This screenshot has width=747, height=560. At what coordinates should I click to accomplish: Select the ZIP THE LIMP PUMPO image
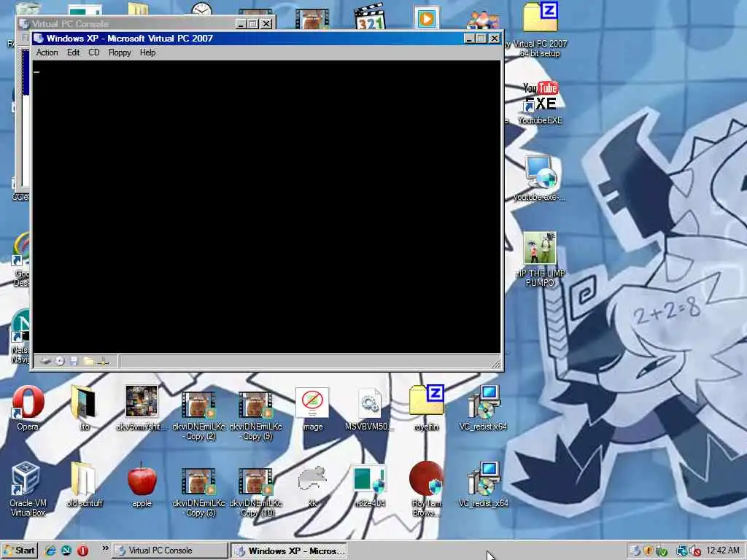[540, 259]
